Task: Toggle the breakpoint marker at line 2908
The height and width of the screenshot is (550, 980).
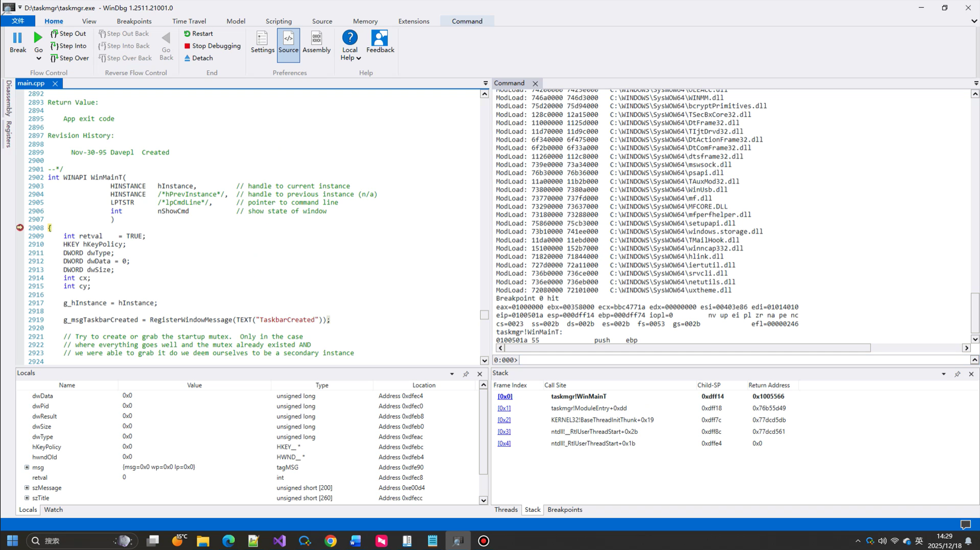Action: (19, 228)
